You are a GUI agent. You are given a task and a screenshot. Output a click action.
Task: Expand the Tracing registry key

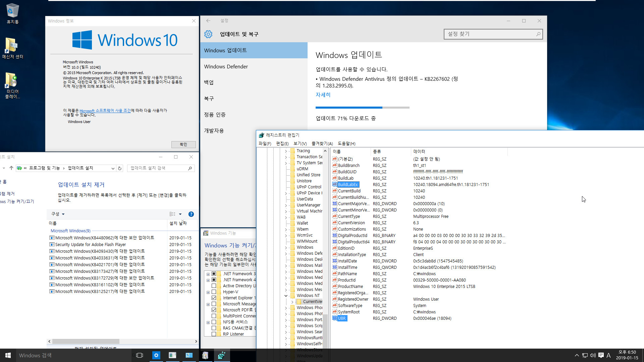[286, 151]
